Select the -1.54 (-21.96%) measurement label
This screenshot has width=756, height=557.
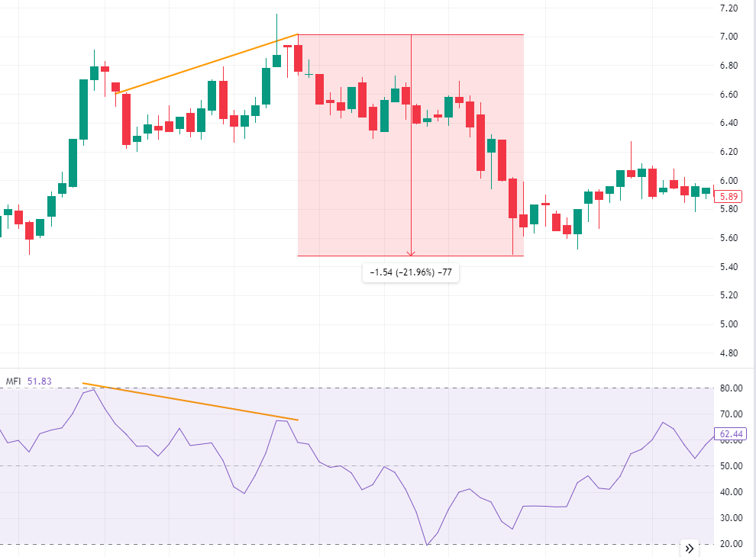click(x=411, y=272)
